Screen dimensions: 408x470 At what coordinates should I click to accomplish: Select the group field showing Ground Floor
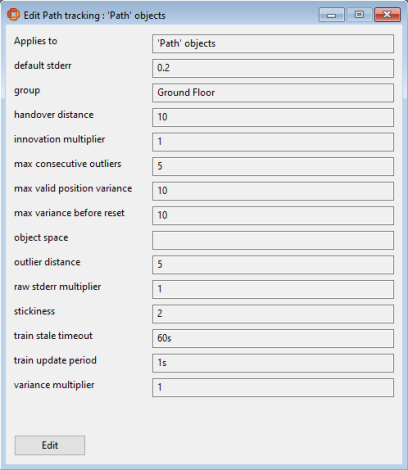coord(273,93)
